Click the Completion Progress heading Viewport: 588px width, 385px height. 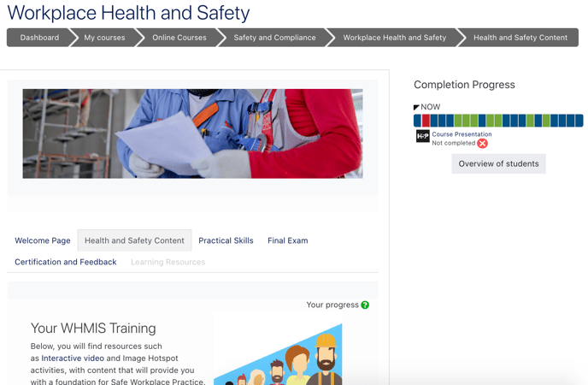pyautogui.click(x=464, y=85)
